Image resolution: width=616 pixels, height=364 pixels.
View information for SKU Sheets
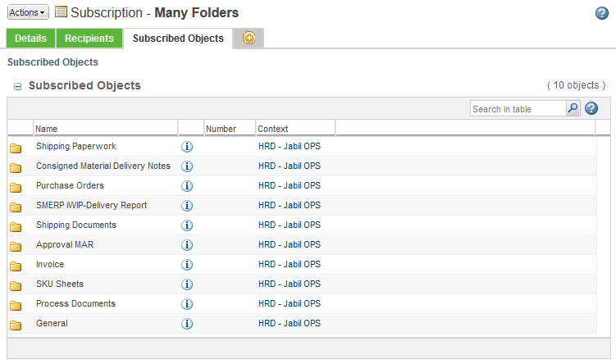tap(187, 284)
